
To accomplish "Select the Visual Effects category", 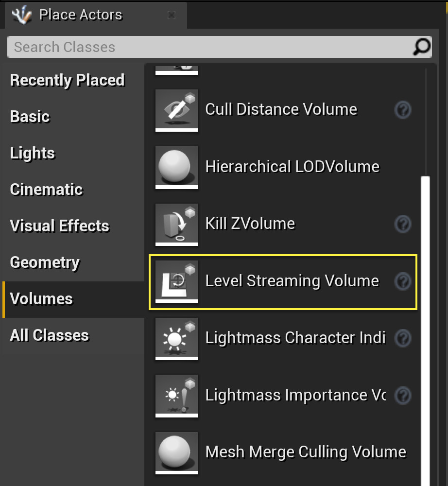I will [x=60, y=226].
